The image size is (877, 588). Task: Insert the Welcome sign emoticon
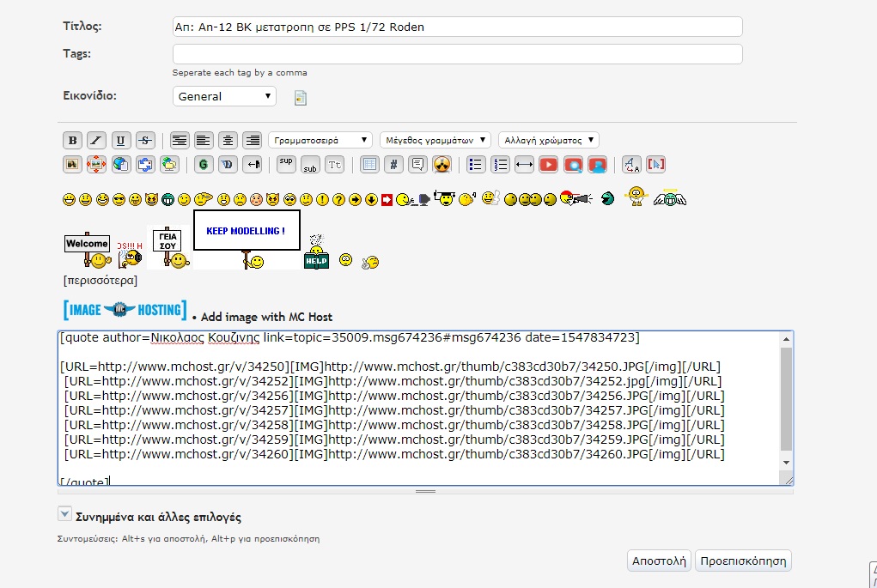[88, 250]
